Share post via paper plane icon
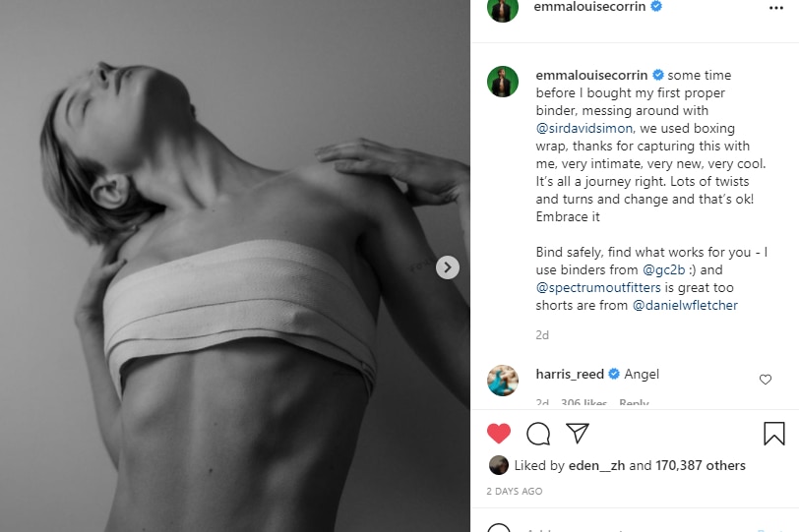This screenshot has width=799, height=532. tap(578, 434)
